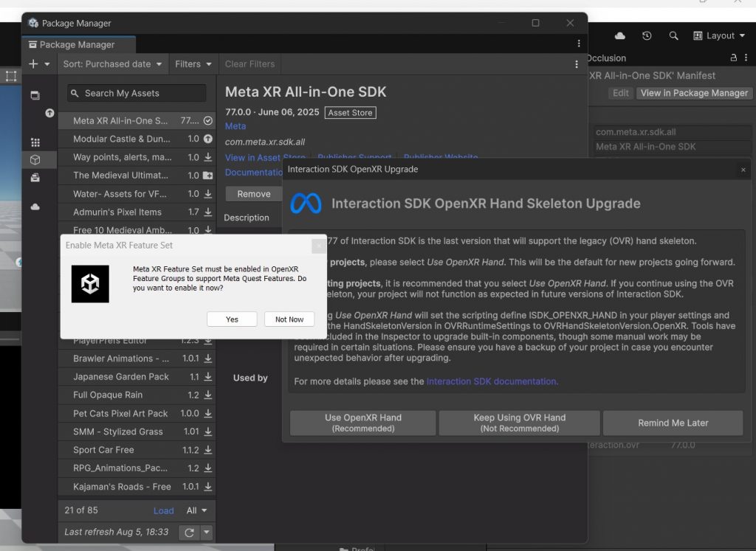Image resolution: width=756 pixels, height=551 pixels.
Task: Click the Remove package button
Action: click(x=254, y=193)
